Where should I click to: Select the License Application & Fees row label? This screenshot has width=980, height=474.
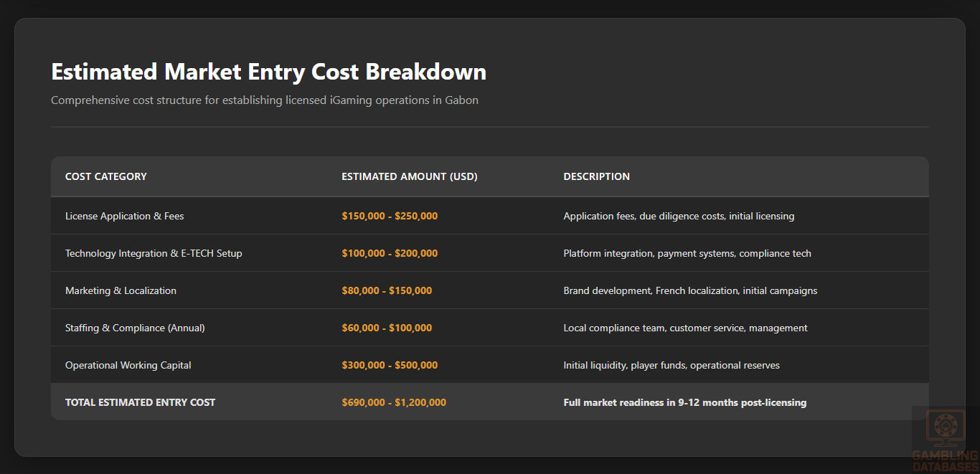click(125, 216)
